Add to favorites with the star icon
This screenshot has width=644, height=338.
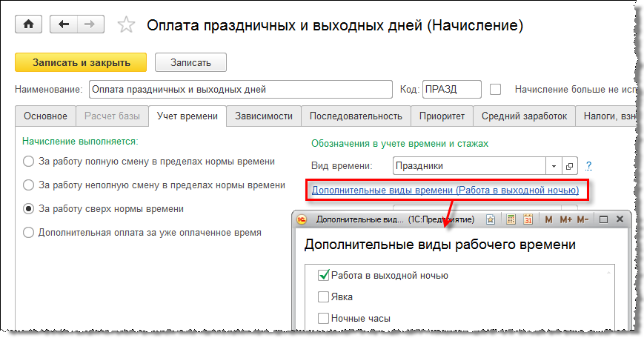click(x=126, y=25)
